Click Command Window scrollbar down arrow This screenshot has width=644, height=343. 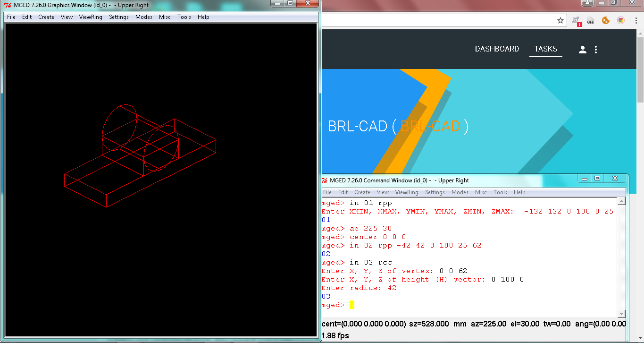pos(622,314)
